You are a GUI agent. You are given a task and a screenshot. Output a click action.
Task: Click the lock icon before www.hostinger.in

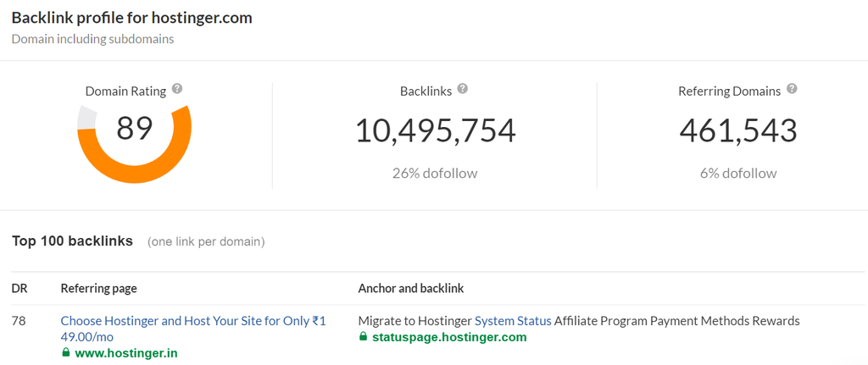click(65, 352)
